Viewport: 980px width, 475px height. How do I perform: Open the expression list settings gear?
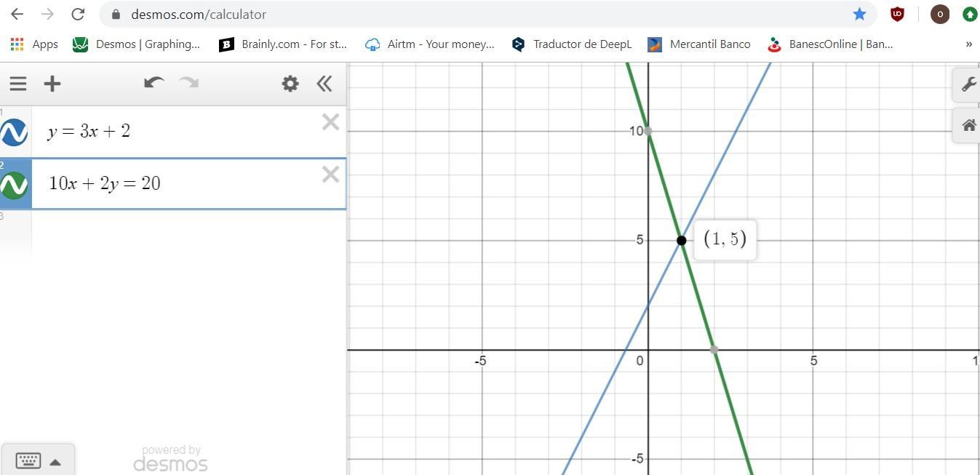tap(290, 84)
